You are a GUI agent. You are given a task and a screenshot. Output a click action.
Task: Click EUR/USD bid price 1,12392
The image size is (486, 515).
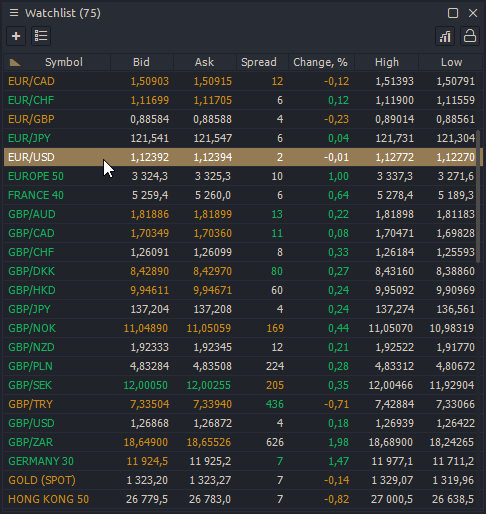coord(149,157)
